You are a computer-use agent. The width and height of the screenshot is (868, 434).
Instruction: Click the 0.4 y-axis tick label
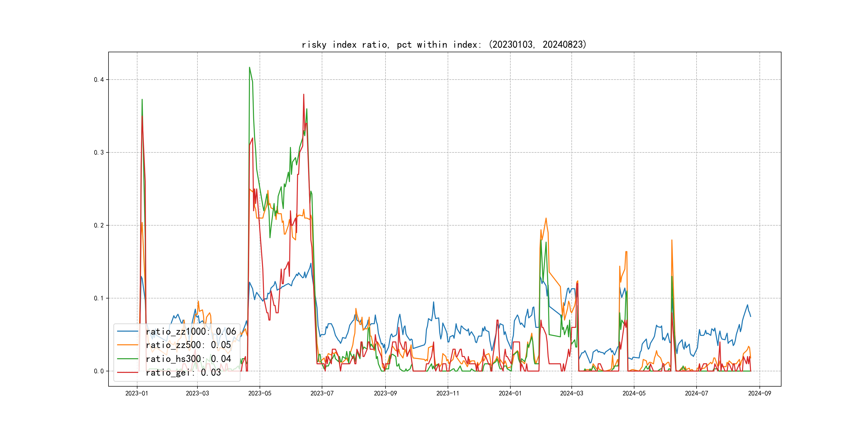[x=99, y=80]
